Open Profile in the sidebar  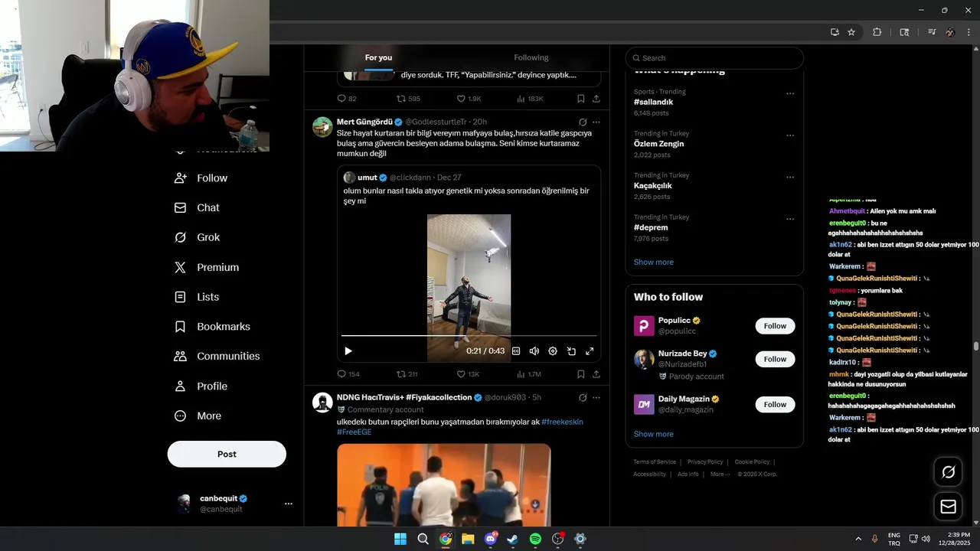tap(201, 386)
